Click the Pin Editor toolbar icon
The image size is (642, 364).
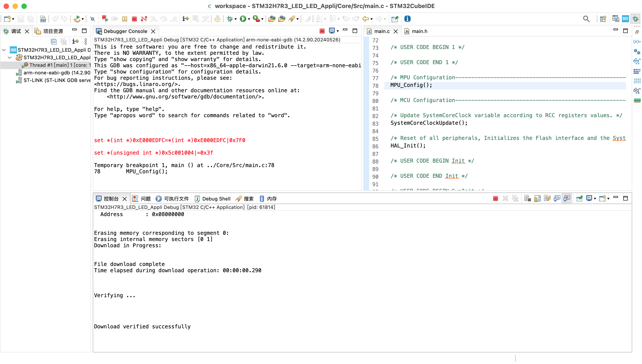pos(395,19)
